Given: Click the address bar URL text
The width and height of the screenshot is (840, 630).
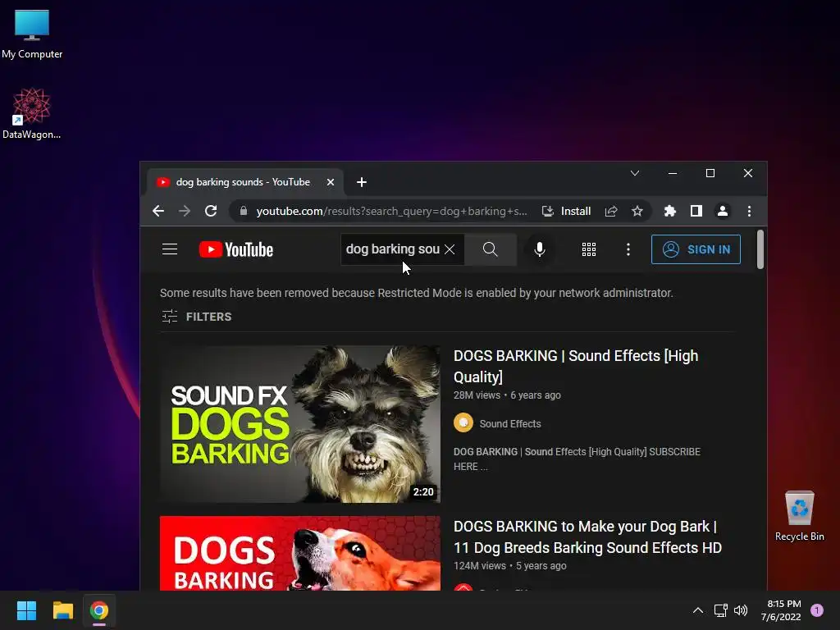Looking at the screenshot, I should click(x=391, y=211).
